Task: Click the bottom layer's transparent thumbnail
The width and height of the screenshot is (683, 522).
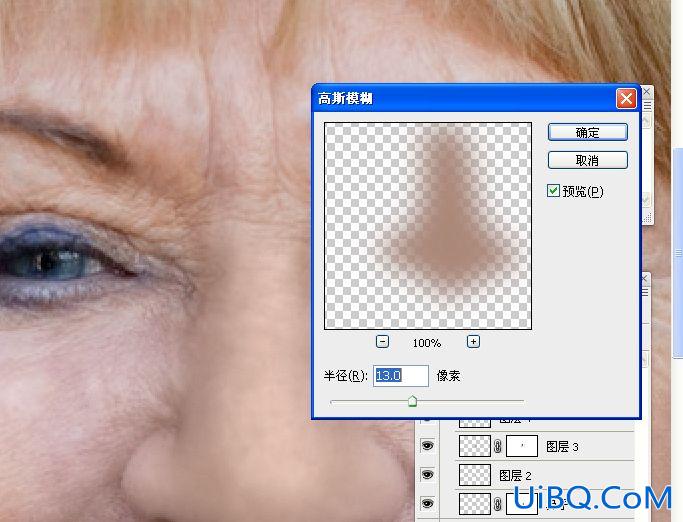Action: (475, 504)
